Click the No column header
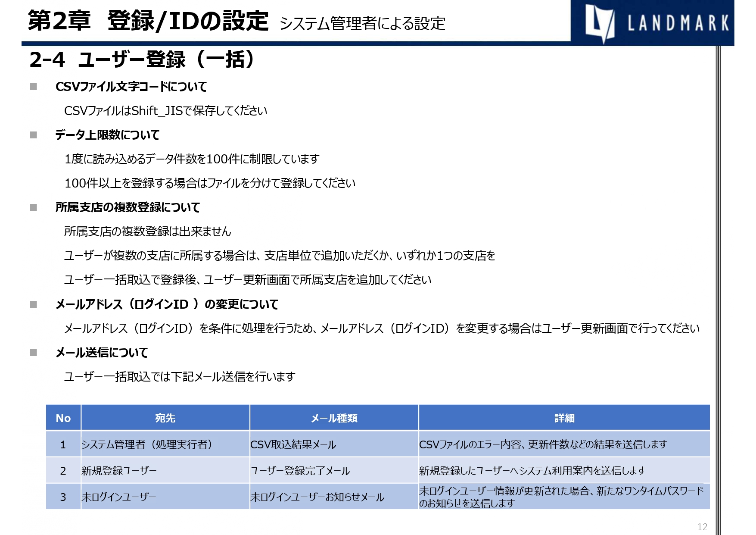756x535 pixels. [x=63, y=418]
